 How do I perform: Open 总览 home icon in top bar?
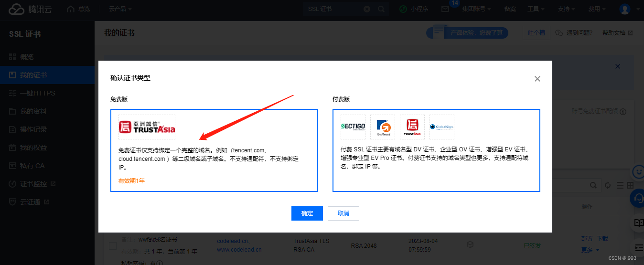[71, 9]
